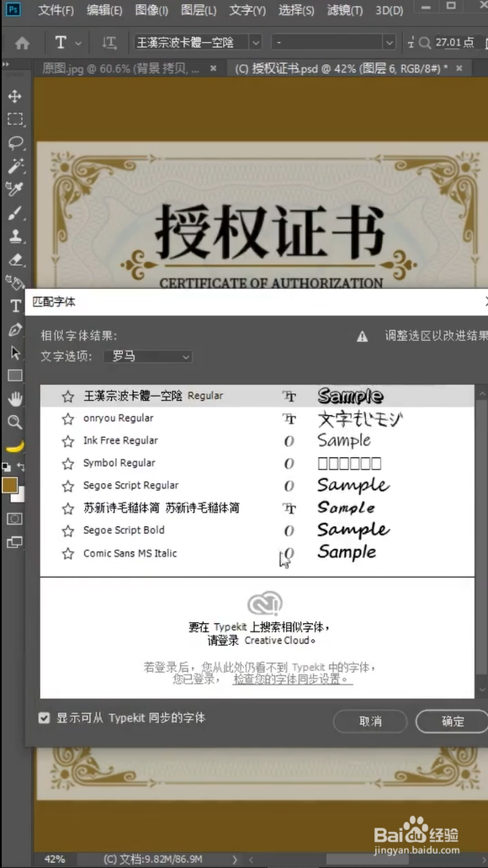Select the Rectangle shape tool

15,375
